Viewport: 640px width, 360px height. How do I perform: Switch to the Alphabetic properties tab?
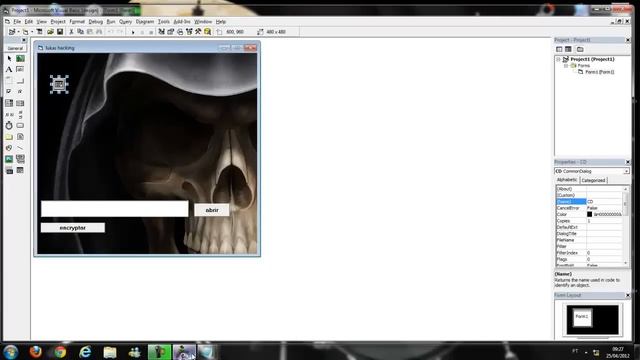pos(567,180)
